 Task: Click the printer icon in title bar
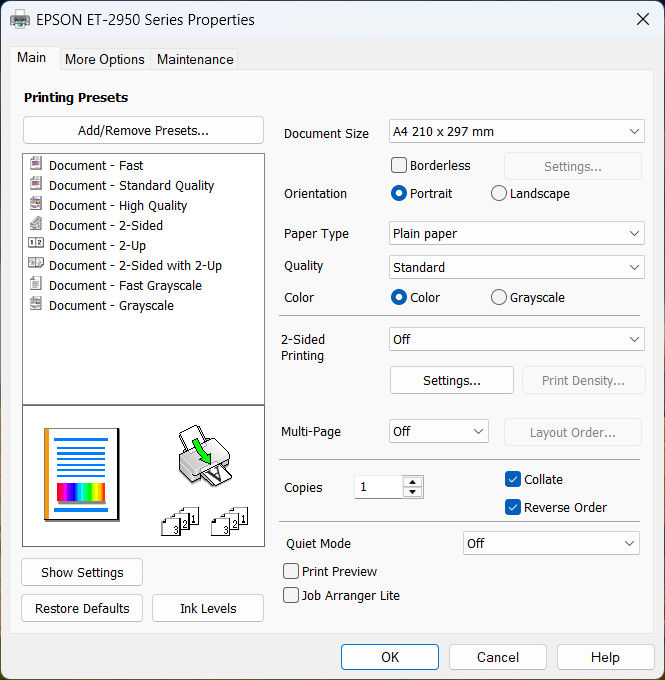(20, 19)
